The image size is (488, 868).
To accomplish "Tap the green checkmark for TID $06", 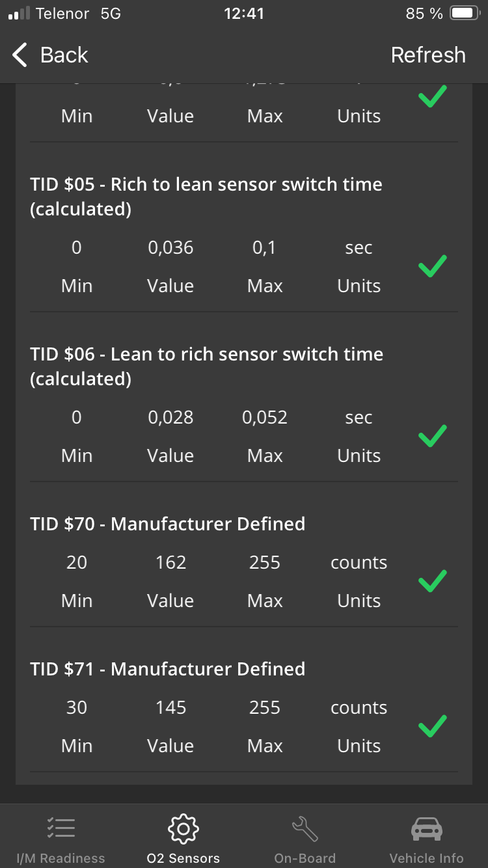I will point(432,436).
